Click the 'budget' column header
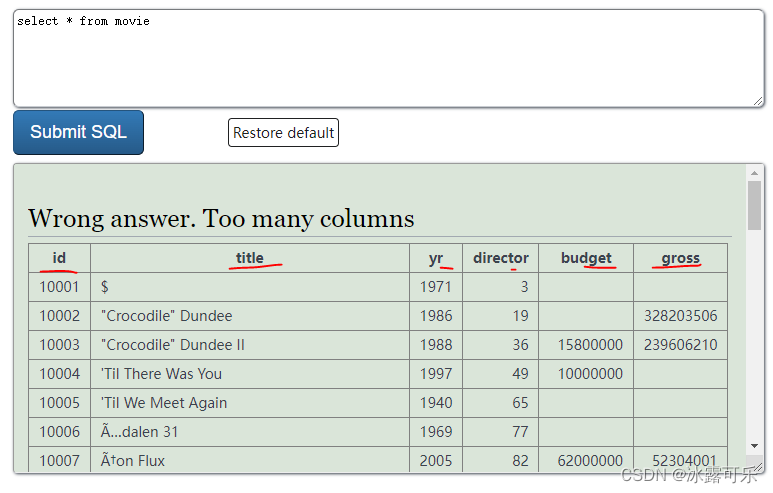Image resolution: width=773 pixels, height=493 pixels. (x=586, y=258)
